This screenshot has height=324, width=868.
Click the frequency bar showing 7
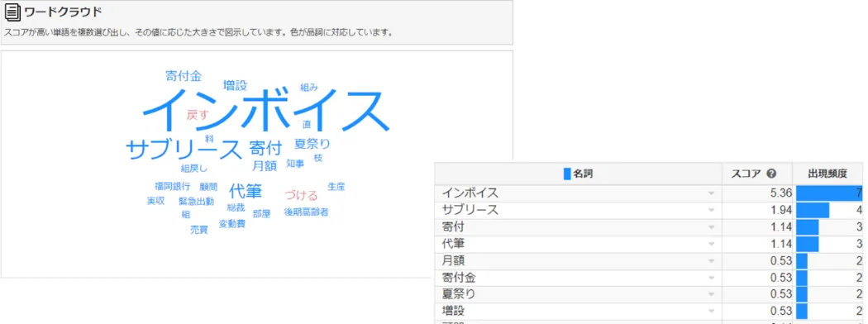click(828, 193)
